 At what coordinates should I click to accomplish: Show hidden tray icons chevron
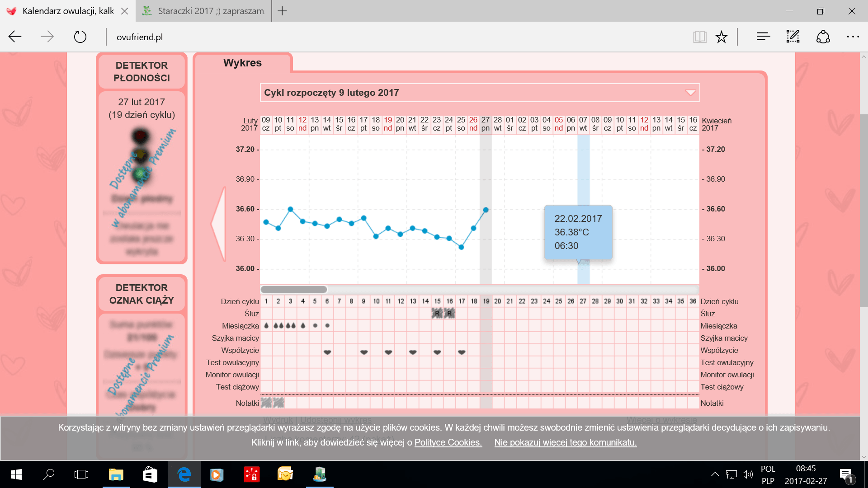pos(715,474)
